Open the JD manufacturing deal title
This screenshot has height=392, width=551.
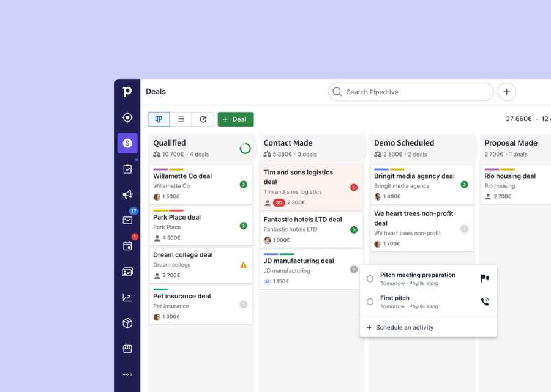[x=299, y=261]
